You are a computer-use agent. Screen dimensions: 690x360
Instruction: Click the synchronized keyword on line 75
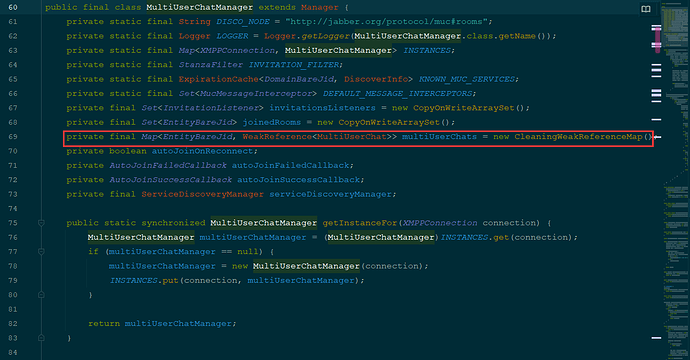[x=173, y=223]
